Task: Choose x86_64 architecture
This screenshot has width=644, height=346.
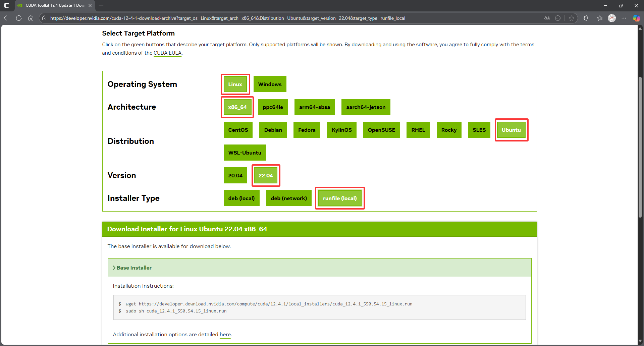Action: 237,107
